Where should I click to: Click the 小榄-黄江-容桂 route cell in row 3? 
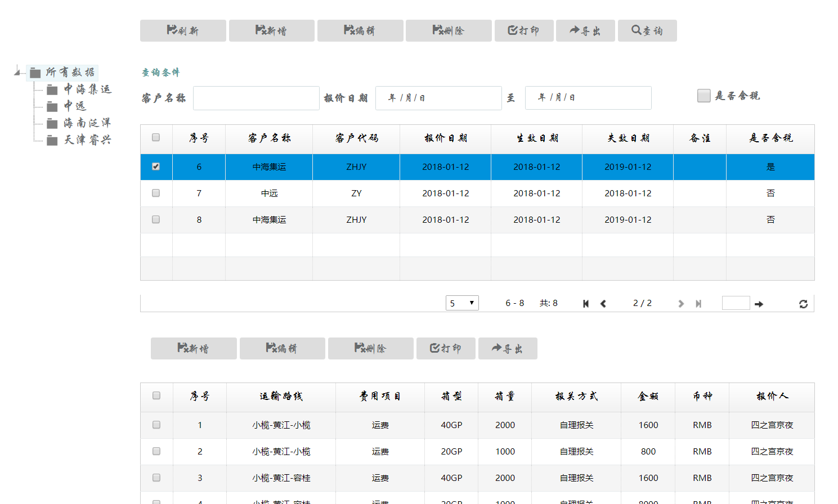pos(281,478)
